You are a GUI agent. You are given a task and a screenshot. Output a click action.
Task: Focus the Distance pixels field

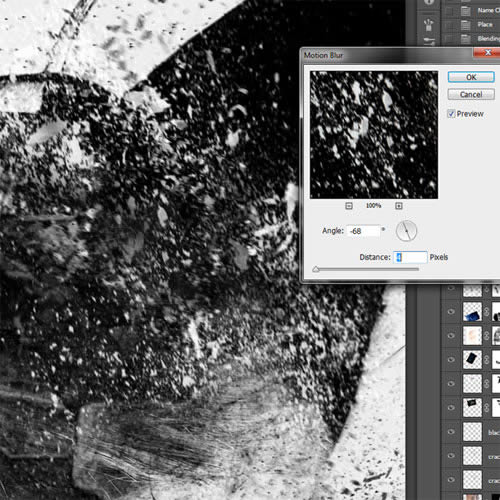pyautogui.click(x=410, y=257)
